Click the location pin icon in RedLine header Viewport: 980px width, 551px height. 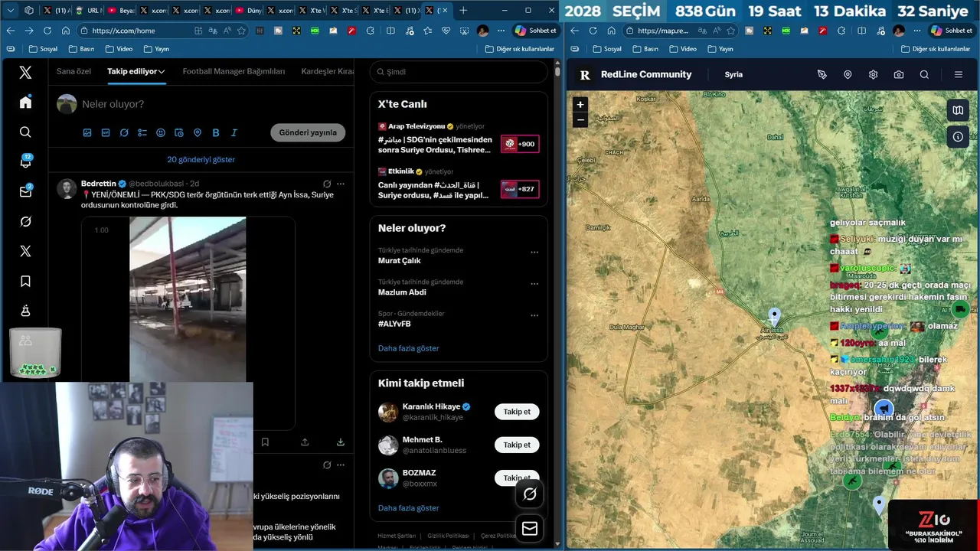point(848,74)
